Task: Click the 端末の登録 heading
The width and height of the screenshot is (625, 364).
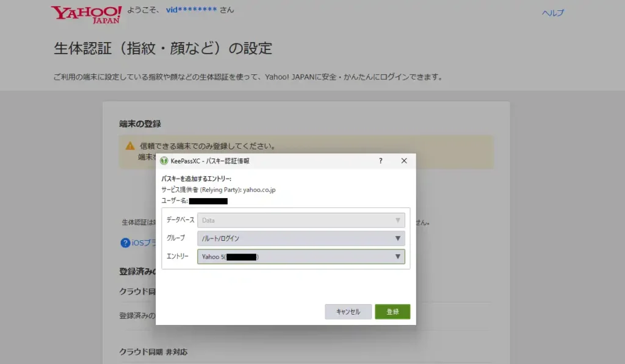Action: (x=140, y=124)
